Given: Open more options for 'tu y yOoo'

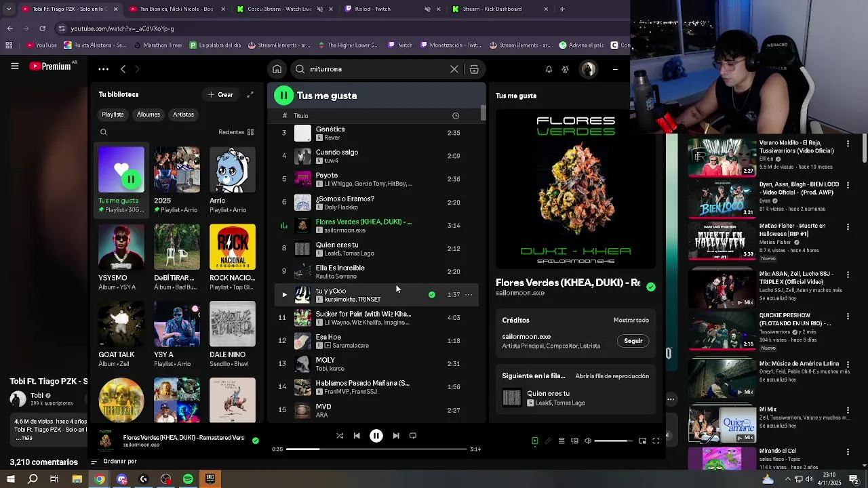Looking at the screenshot, I should tap(469, 295).
